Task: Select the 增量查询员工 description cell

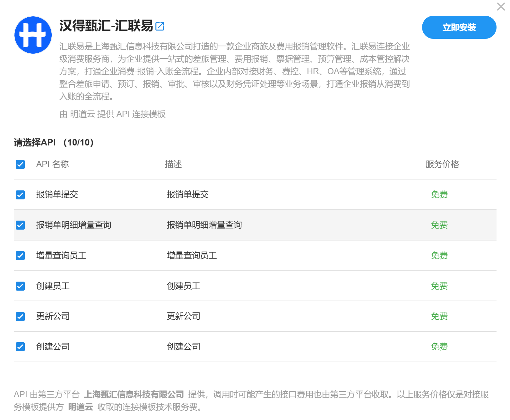Action: (192, 255)
